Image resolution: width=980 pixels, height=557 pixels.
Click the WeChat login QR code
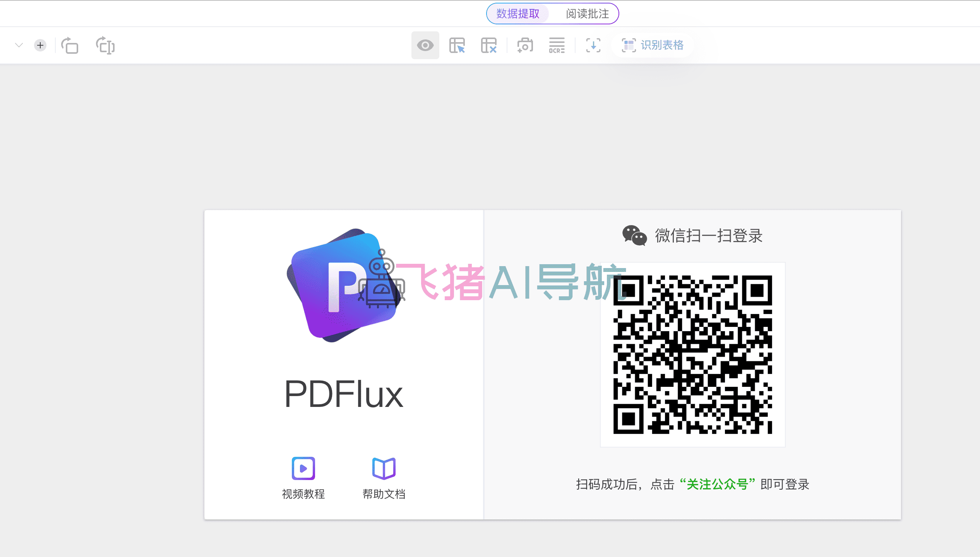tap(693, 354)
